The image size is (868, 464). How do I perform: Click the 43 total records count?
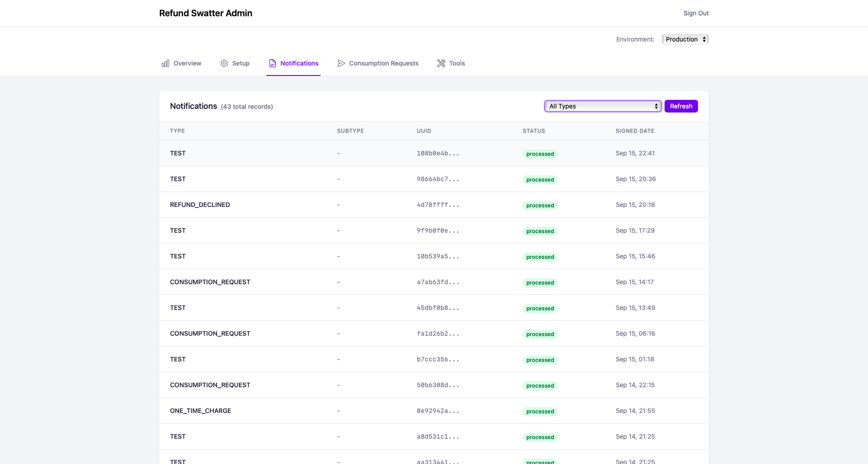click(x=247, y=107)
